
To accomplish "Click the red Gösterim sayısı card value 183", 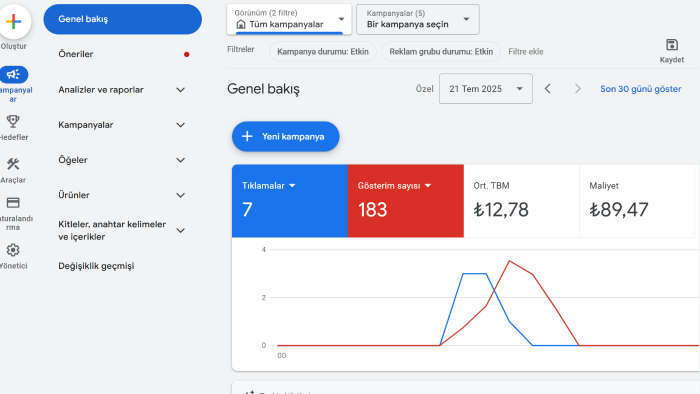I will (372, 209).
